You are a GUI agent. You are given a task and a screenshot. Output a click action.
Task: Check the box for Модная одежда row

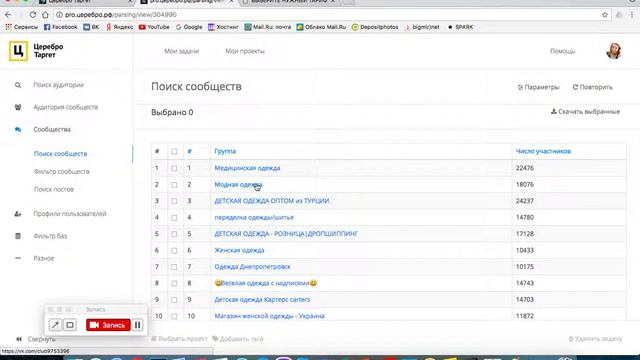174,185
